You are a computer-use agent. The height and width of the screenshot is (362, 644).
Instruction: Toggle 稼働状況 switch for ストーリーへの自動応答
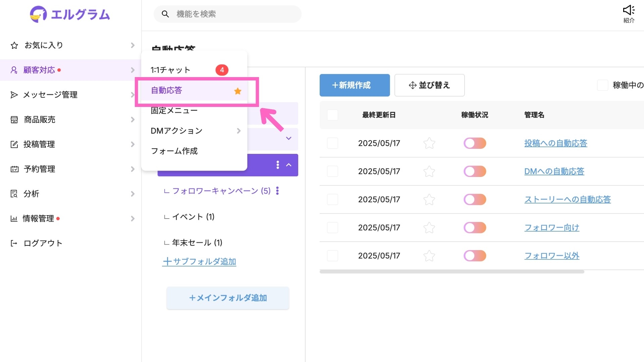tap(475, 200)
